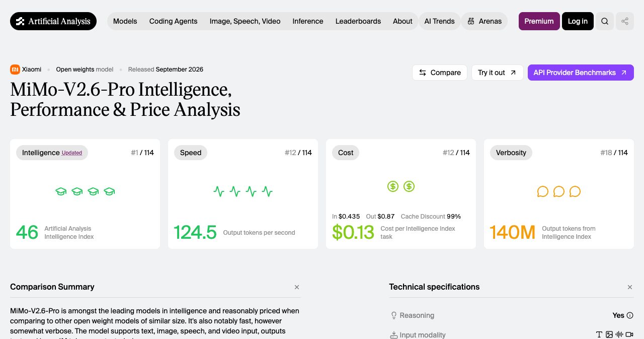Click the Intelligence card label
The height and width of the screenshot is (339, 644).
52,153
